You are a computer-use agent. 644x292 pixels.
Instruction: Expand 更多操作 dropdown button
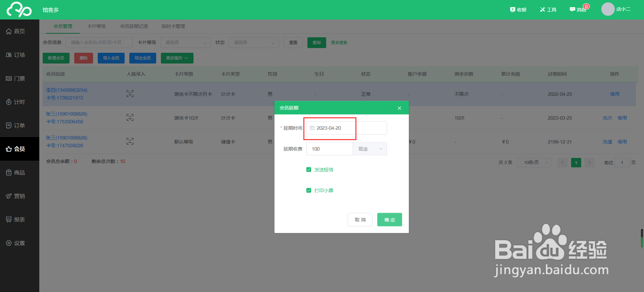click(177, 58)
